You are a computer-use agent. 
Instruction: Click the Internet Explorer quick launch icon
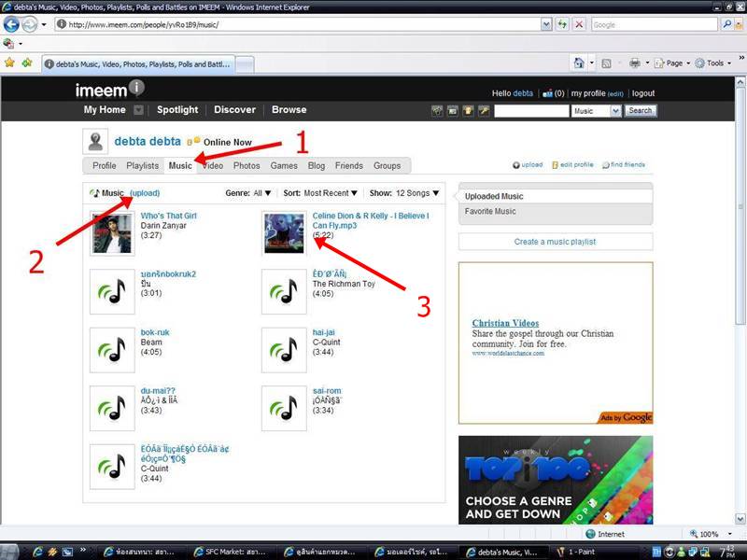37,552
